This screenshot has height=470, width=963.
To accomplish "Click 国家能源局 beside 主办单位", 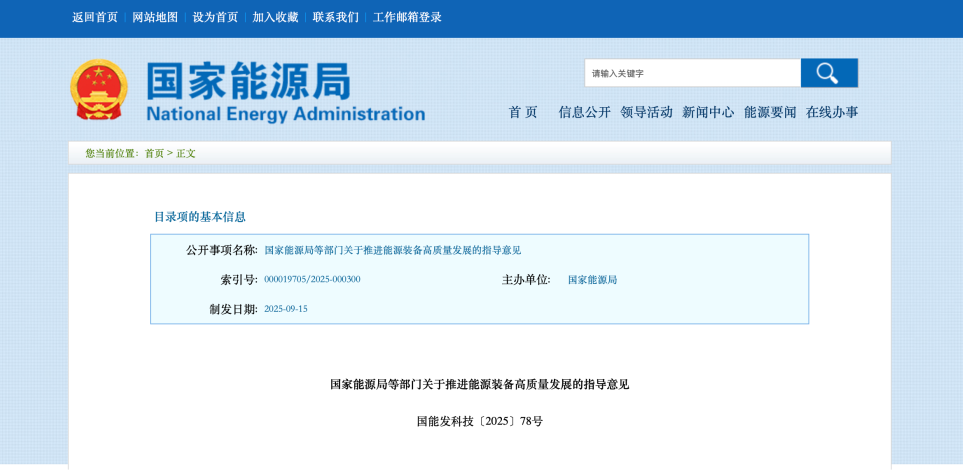I will [592, 280].
